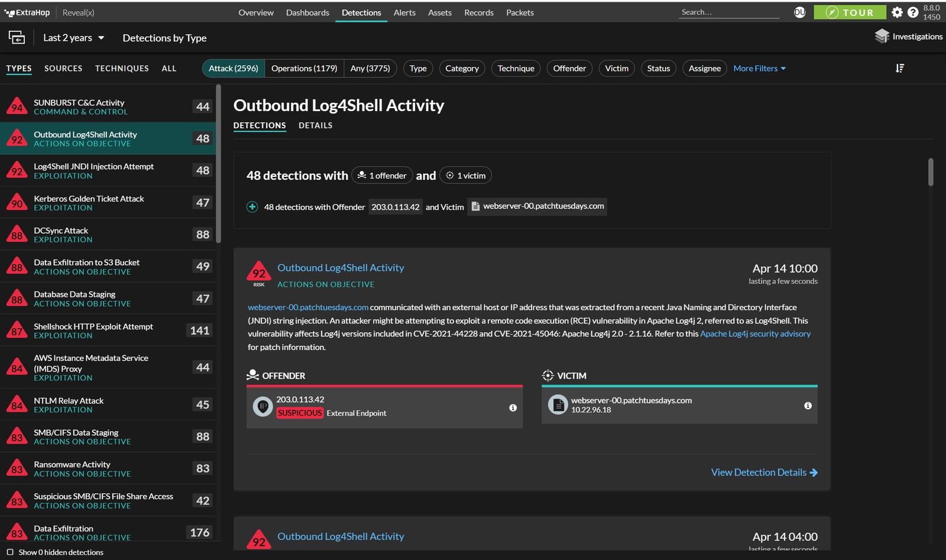The image size is (946, 560).
Task: Click the 1 victim pill button
Action: 465,175
